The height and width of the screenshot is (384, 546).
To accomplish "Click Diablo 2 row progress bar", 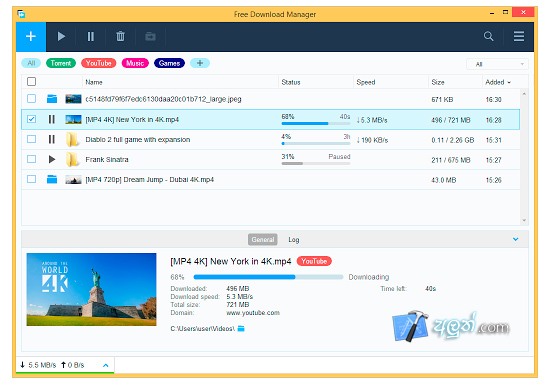I will click(316, 143).
